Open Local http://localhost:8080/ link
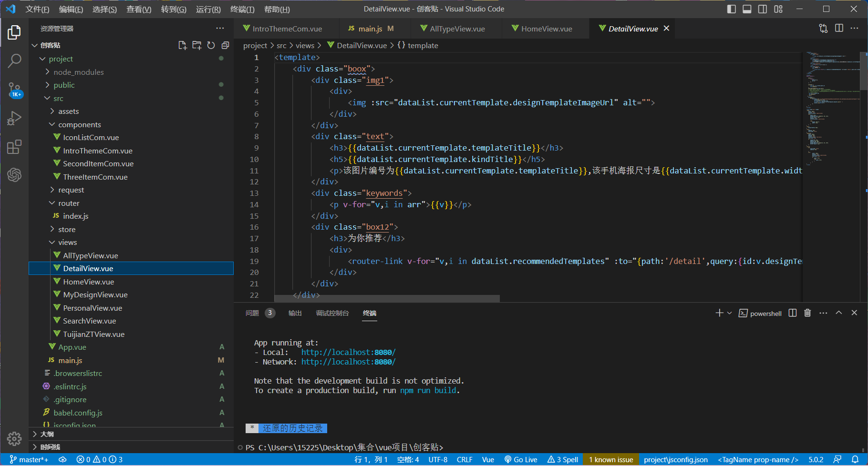This screenshot has height=466, width=868. coord(348,352)
